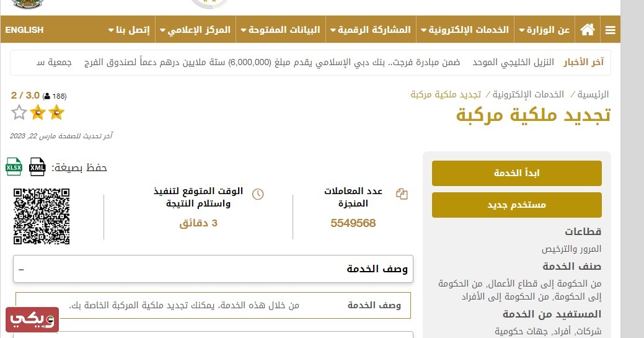
Task: Open the hamburger menu icon
Action: (610, 30)
